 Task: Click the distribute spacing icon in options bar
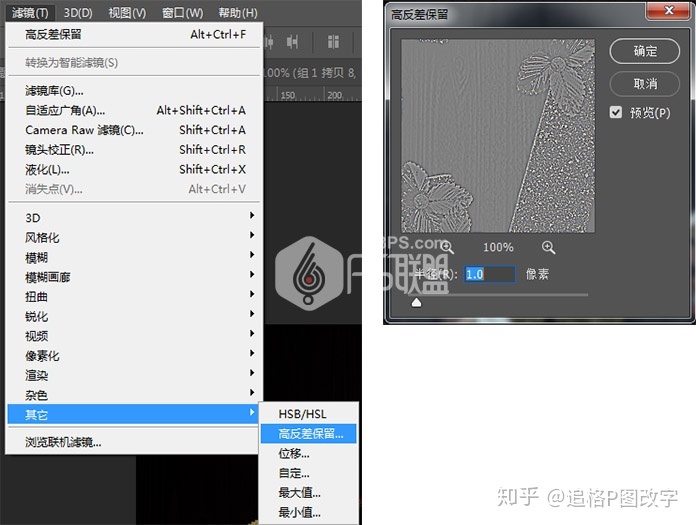[333, 42]
